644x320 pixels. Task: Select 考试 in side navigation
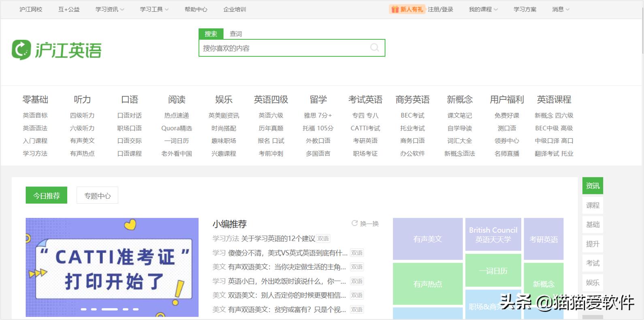(593, 263)
